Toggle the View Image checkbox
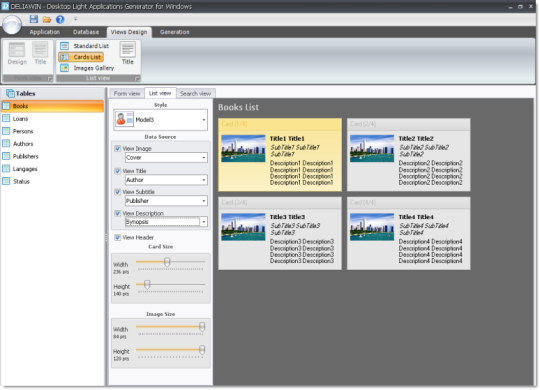 point(118,148)
